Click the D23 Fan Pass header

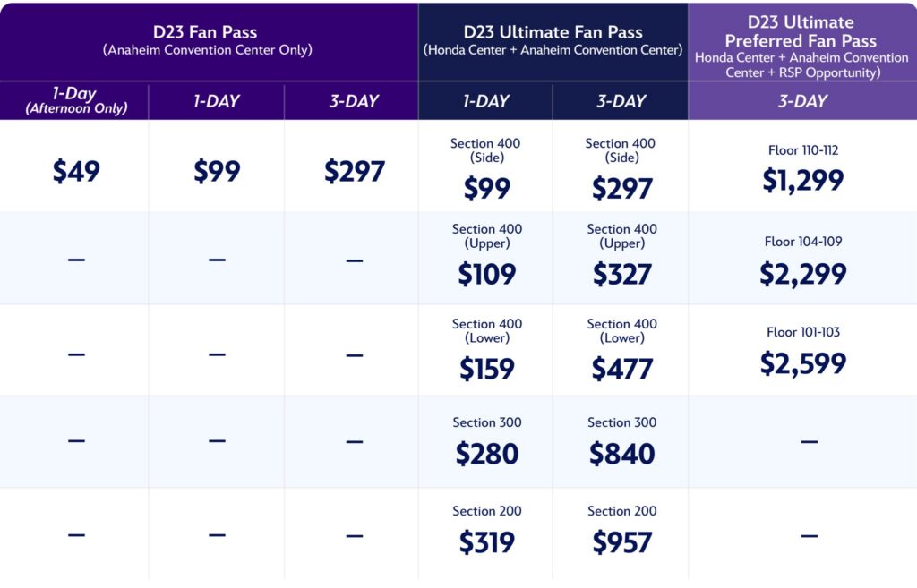tap(208, 33)
